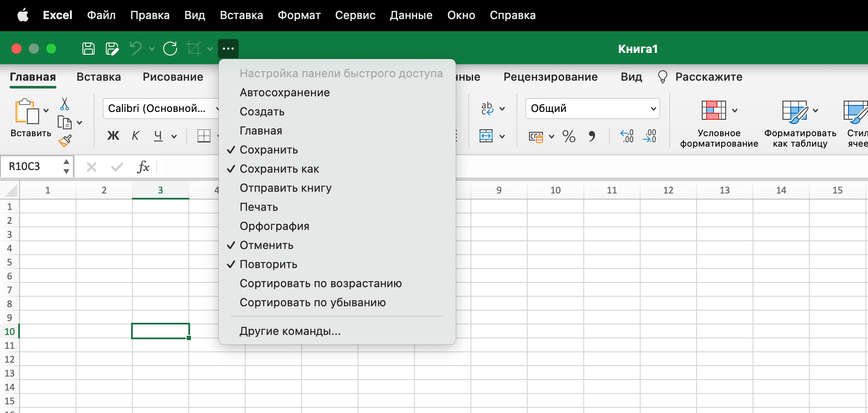Click the Redo circular arrow icon
This screenshot has width=868, height=413.
point(170,49)
